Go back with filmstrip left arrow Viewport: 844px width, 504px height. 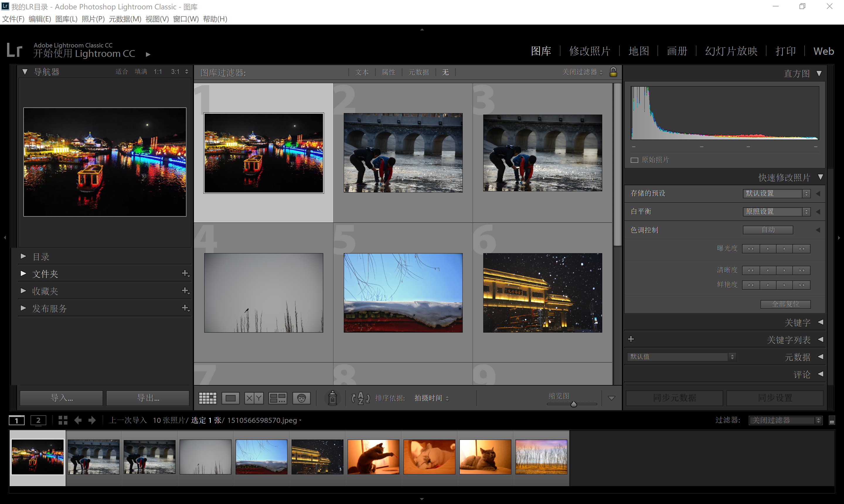pyautogui.click(x=78, y=420)
